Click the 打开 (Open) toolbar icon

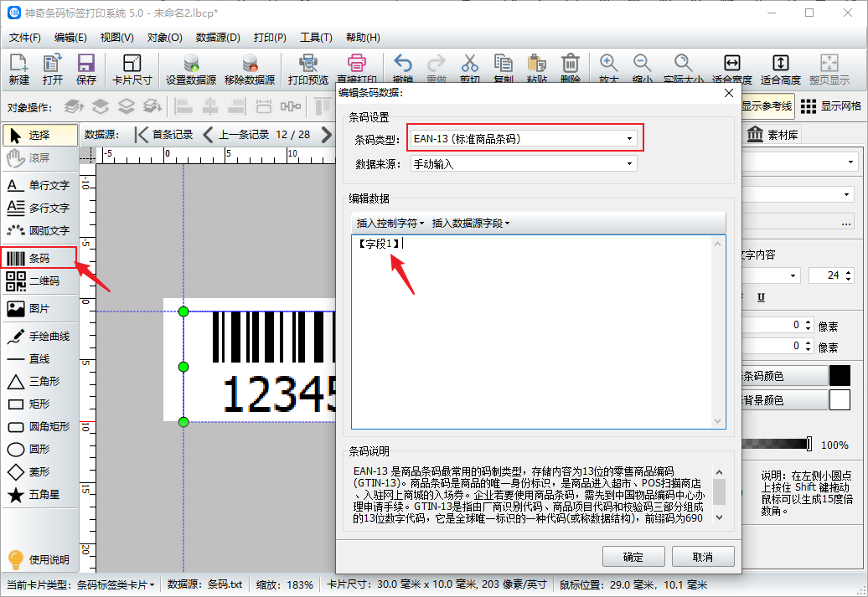(53, 69)
